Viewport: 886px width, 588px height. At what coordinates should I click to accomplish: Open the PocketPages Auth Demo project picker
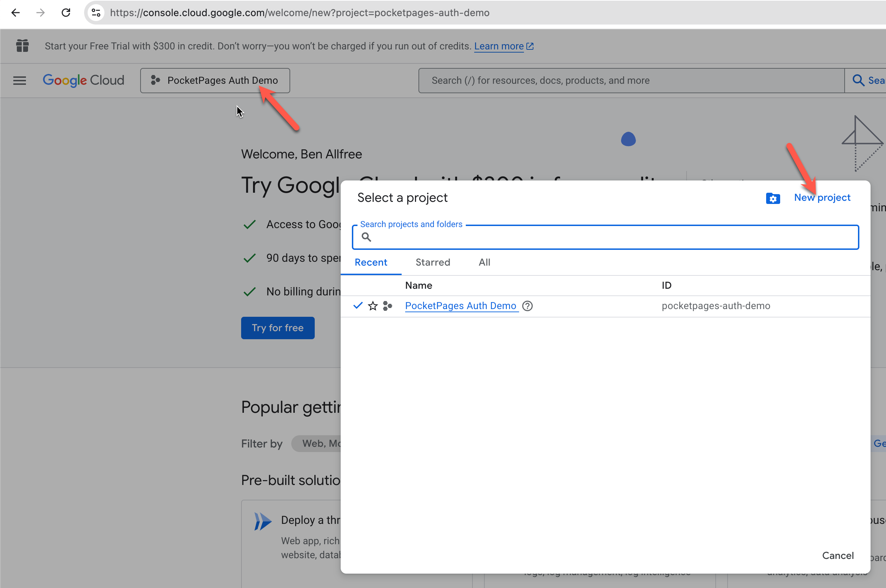pyautogui.click(x=215, y=80)
